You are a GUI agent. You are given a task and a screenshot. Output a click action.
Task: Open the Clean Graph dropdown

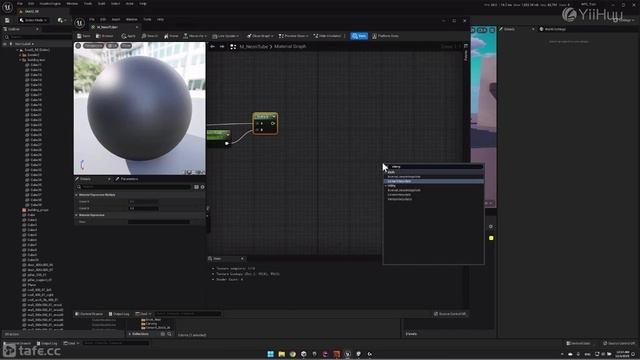pos(260,36)
